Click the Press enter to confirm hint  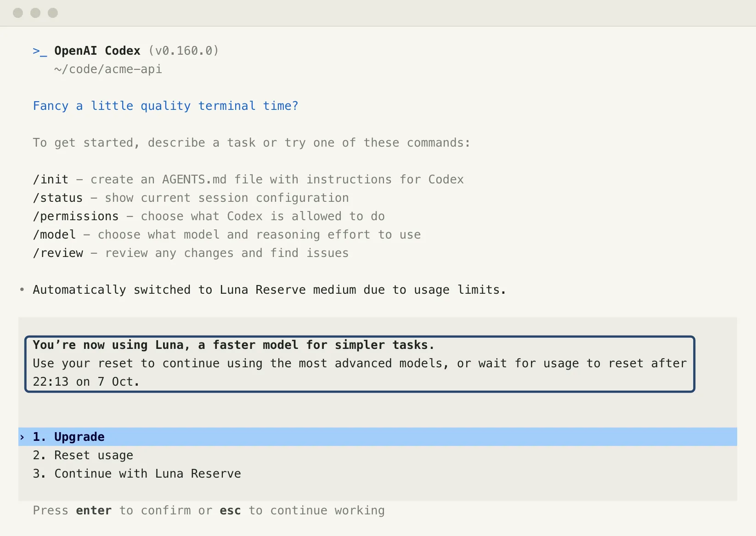(x=209, y=510)
